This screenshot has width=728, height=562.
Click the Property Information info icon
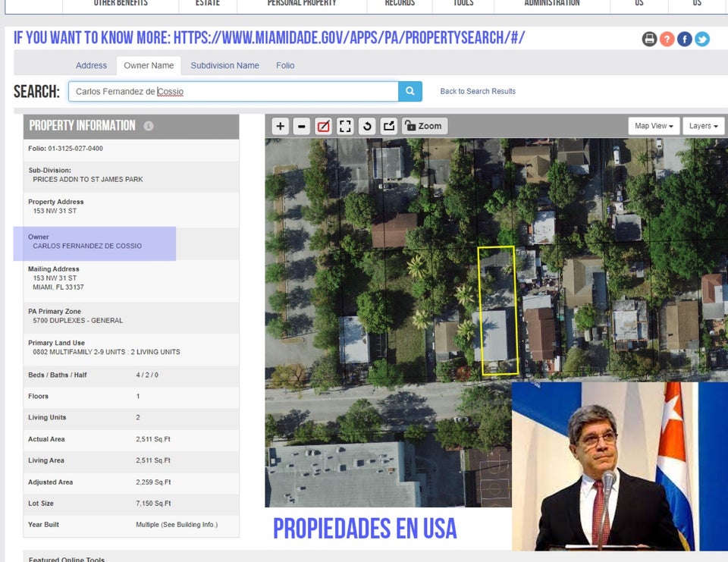point(149,126)
